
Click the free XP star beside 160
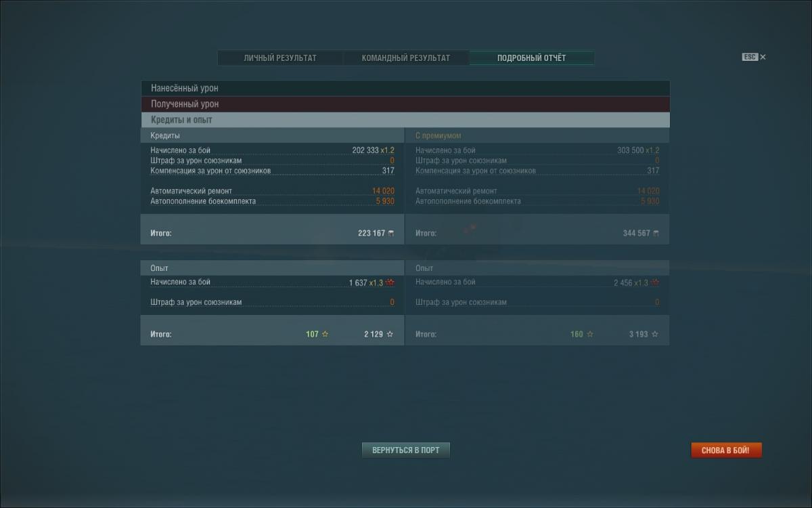(x=590, y=335)
